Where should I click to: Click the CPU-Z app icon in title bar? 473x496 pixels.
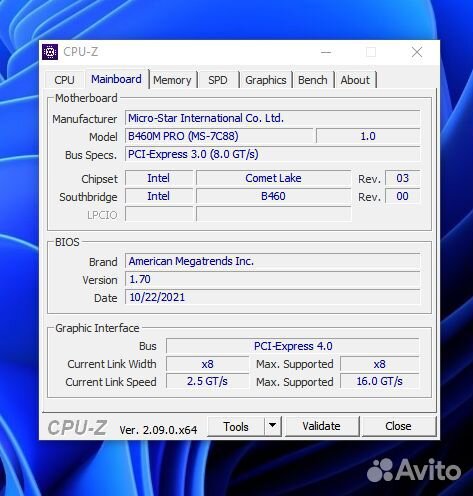pos(50,52)
